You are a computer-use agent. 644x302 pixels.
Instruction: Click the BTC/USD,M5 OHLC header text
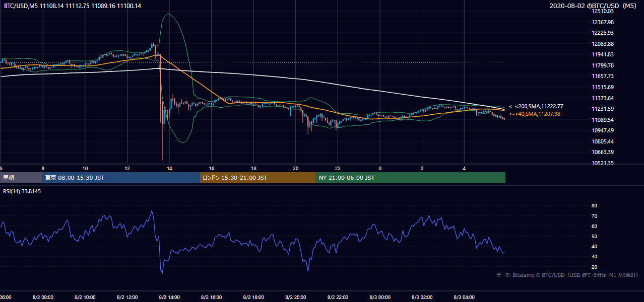tap(73, 6)
